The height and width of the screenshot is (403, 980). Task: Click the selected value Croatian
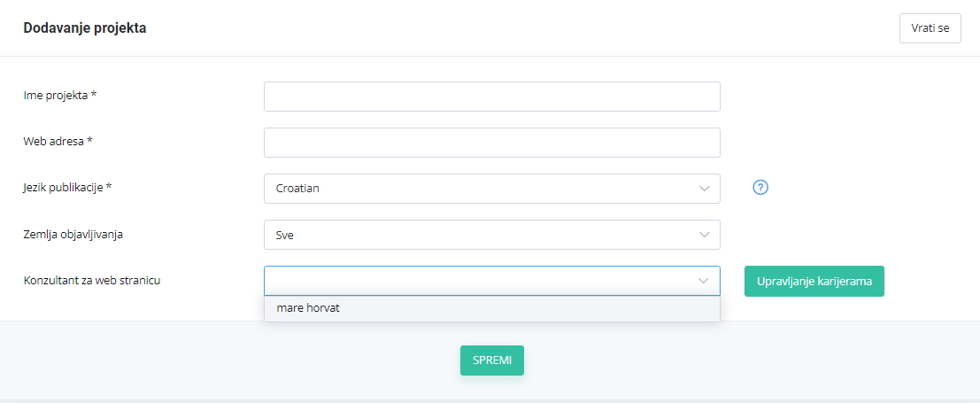coord(297,189)
